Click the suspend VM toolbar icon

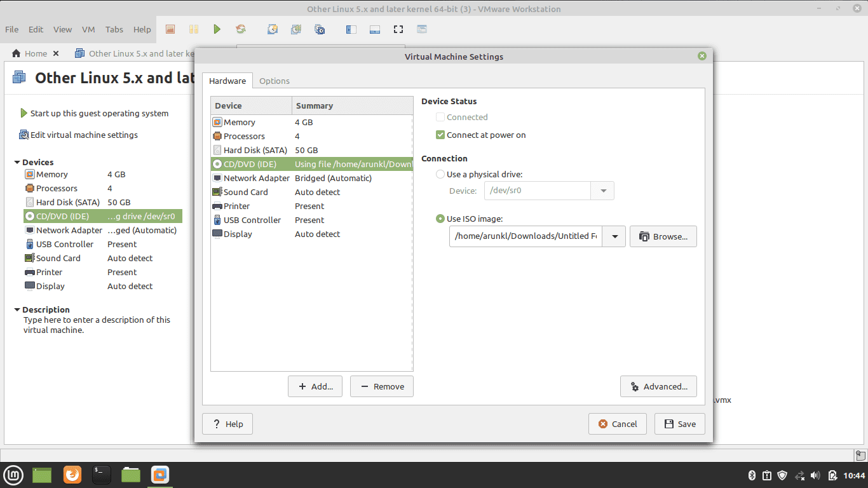[x=170, y=29]
